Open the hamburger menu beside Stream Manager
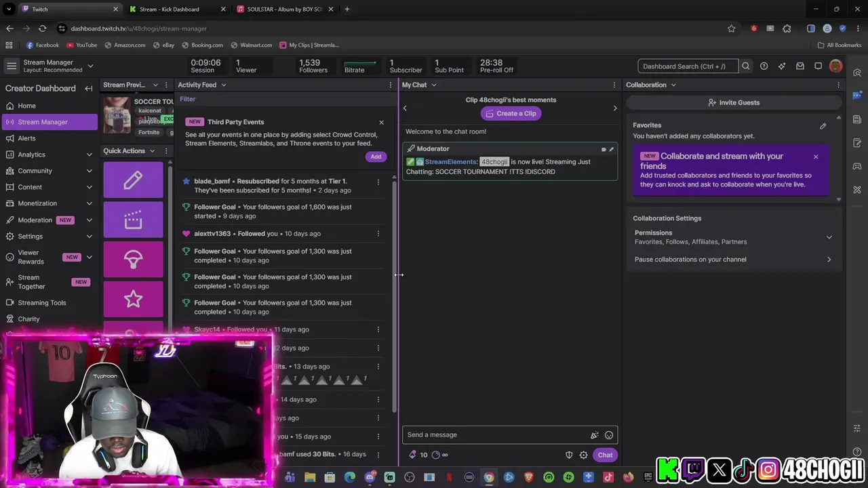 click(x=12, y=66)
